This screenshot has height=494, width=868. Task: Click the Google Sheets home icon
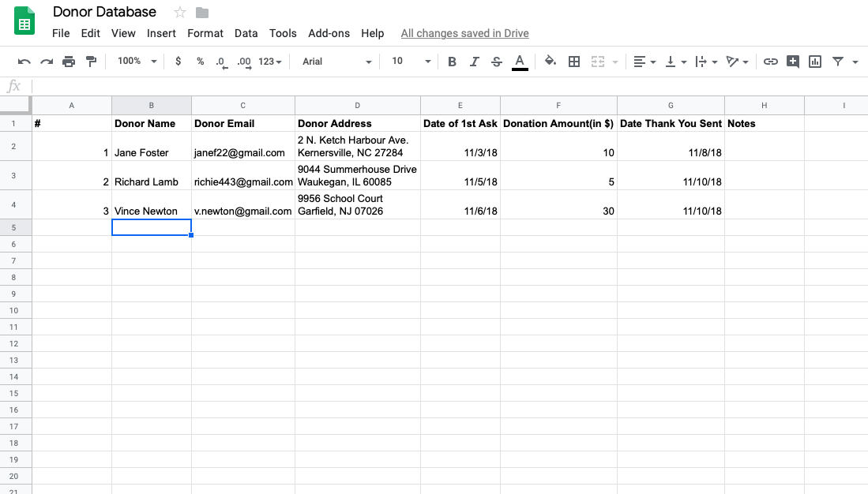coord(24,21)
